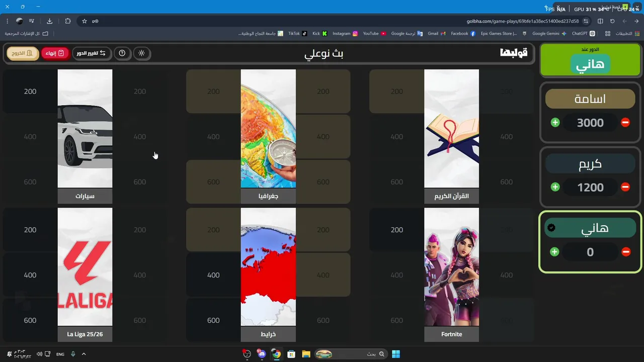Open the Windows Start menu
Image resolution: width=644 pixels, height=362 pixels.
point(396,354)
